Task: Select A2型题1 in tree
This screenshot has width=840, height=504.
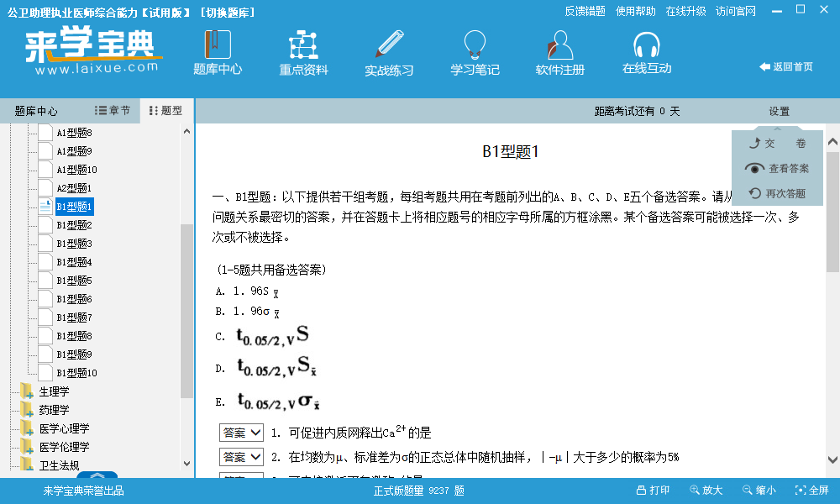Action: tap(75, 188)
